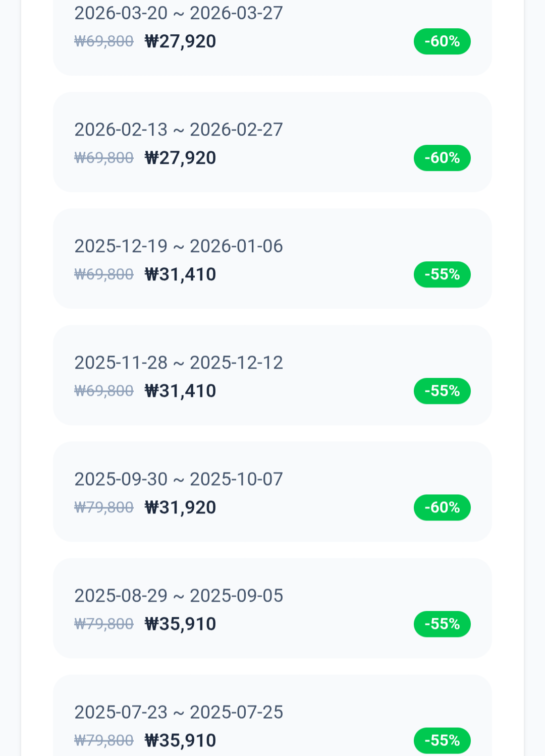545x756 pixels.
Task: Tap the -55% badge on the 2025-08-29 sale
Action: tap(442, 624)
